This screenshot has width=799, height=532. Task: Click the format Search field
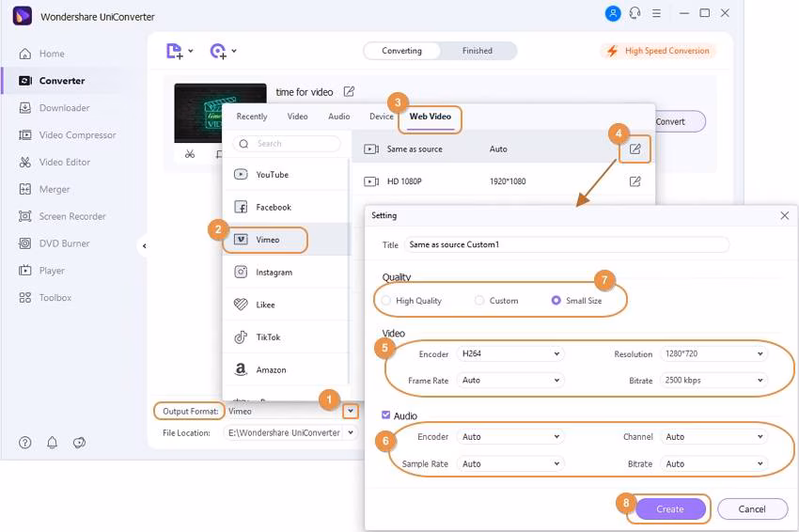[287, 144]
